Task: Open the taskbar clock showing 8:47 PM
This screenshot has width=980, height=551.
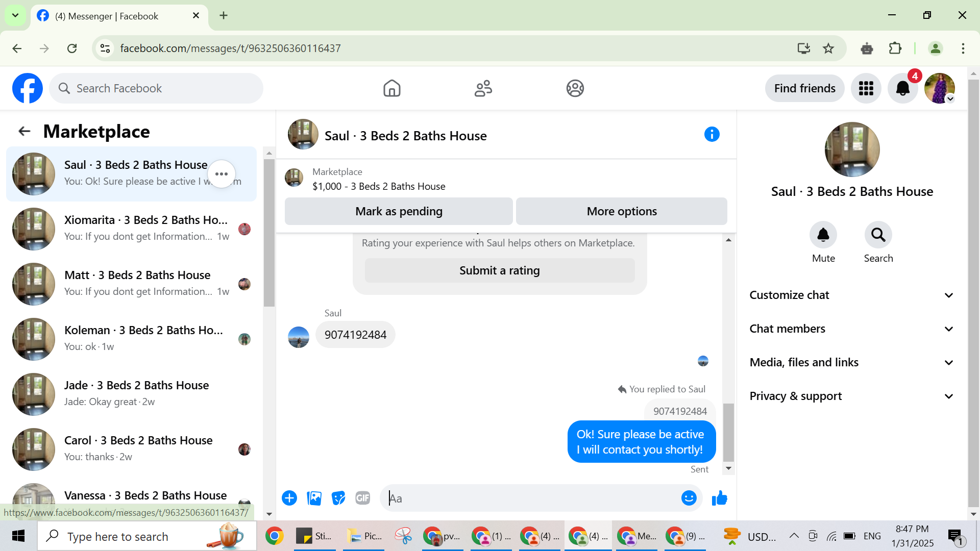Action: [x=912, y=536]
